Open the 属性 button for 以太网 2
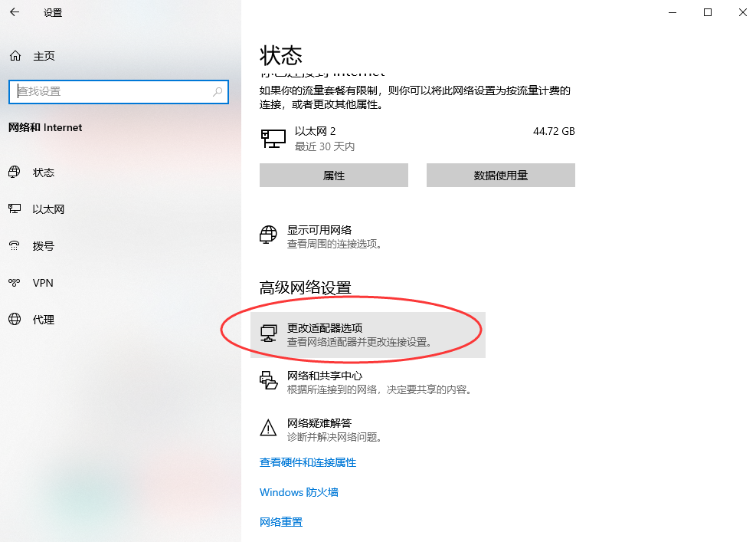 [x=333, y=175]
